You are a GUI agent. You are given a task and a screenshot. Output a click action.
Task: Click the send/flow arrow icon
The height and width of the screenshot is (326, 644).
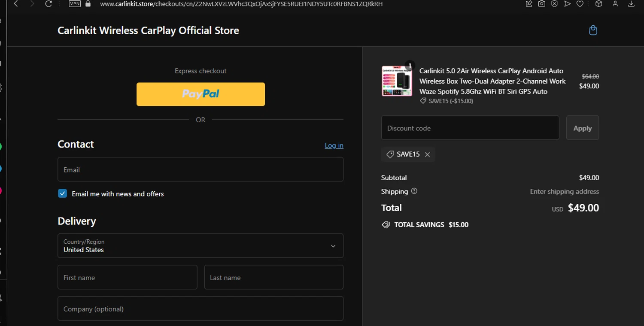tap(567, 4)
